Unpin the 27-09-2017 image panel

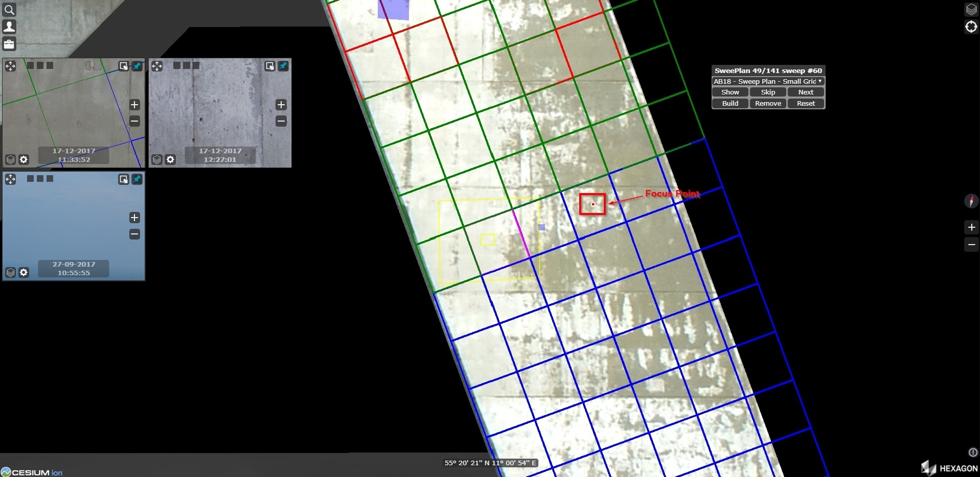(x=137, y=179)
